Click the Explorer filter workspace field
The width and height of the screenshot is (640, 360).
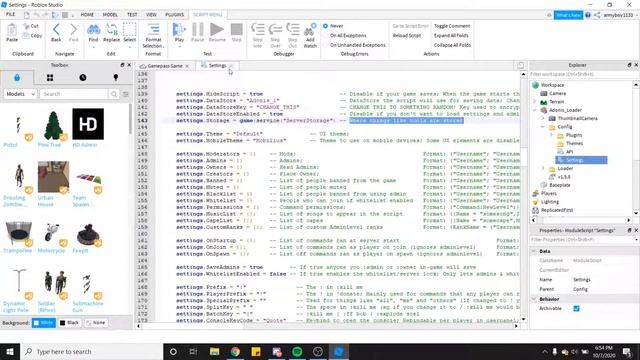584,74
